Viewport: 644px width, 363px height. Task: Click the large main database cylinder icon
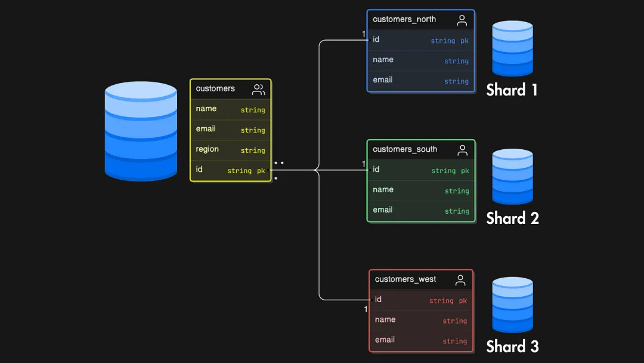click(141, 131)
